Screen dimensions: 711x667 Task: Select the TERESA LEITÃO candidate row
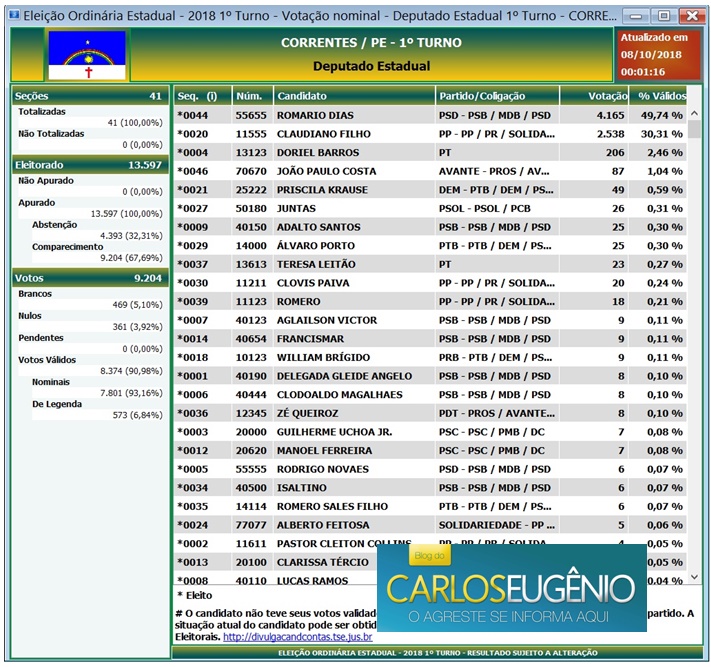[x=430, y=264]
